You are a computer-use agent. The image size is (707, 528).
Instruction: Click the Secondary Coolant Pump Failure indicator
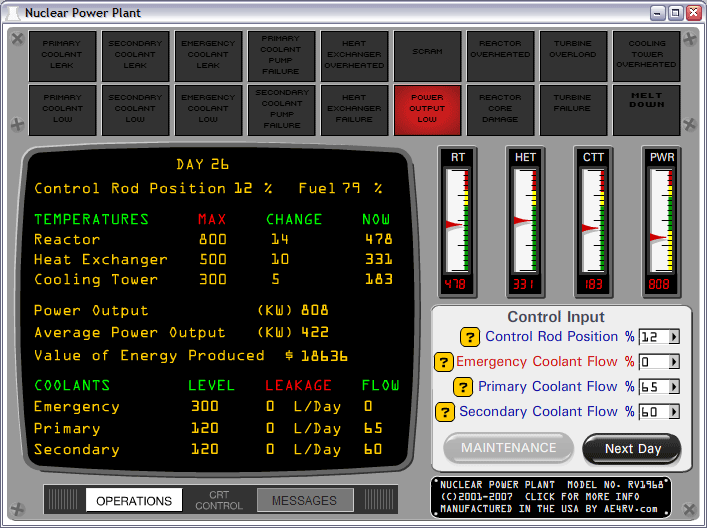click(281, 110)
